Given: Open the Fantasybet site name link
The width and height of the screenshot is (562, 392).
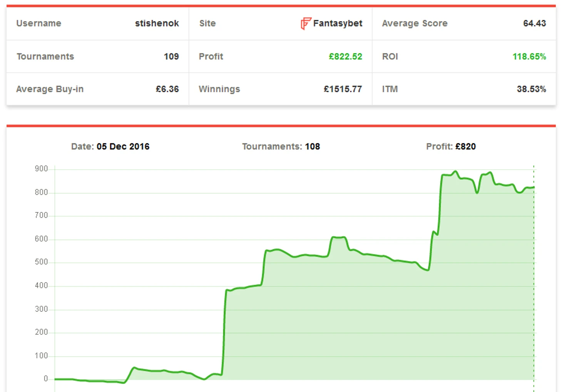Looking at the screenshot, I should point(337,23).
